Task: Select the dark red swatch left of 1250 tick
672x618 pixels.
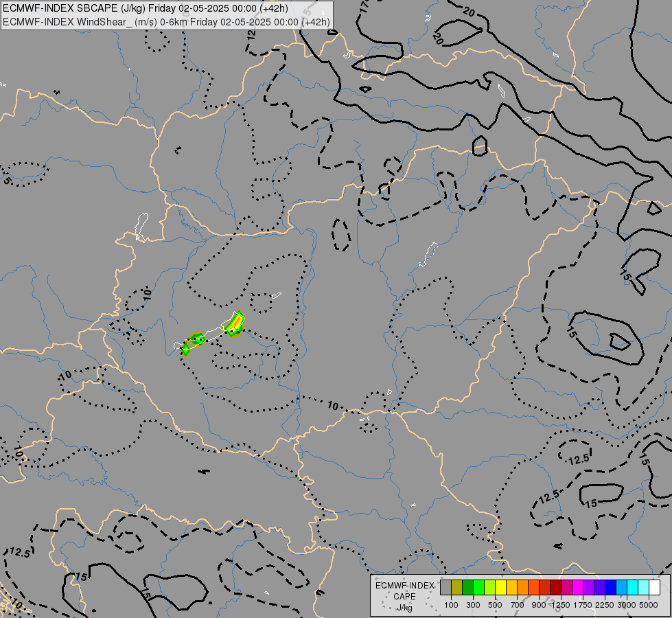Action: pos(556,587)
